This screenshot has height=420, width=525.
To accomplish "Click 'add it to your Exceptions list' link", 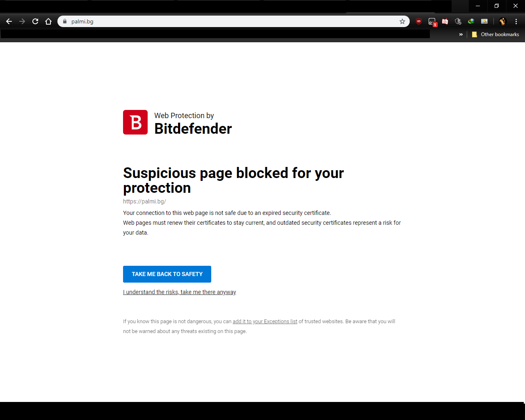I will [x=265, y=322].
